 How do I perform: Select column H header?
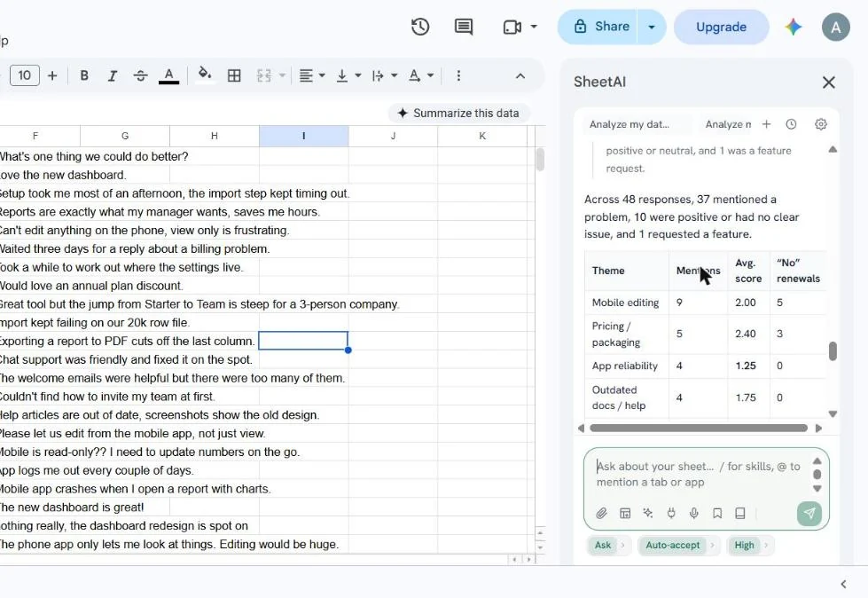tap(215, 136)
